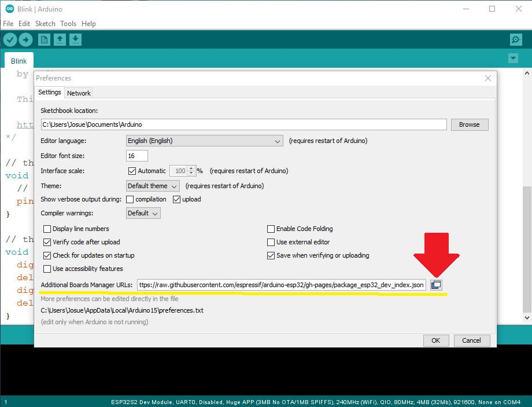Open the Help menu

point(88,24)
